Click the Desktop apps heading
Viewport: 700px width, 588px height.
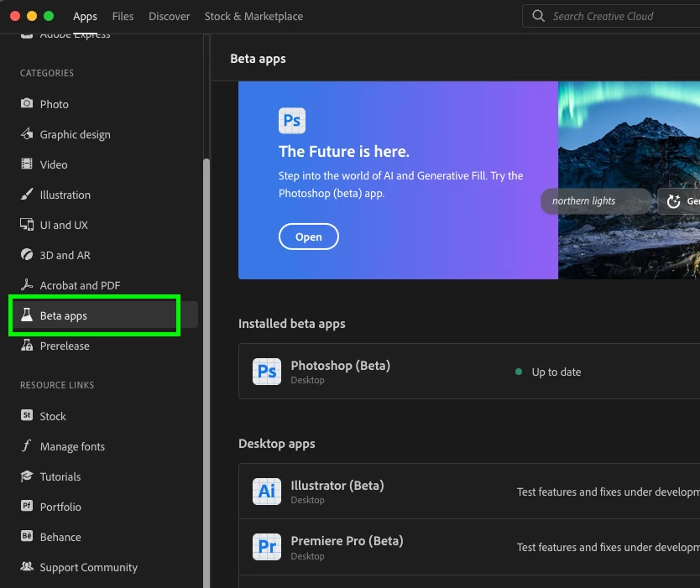coord(277,444)
